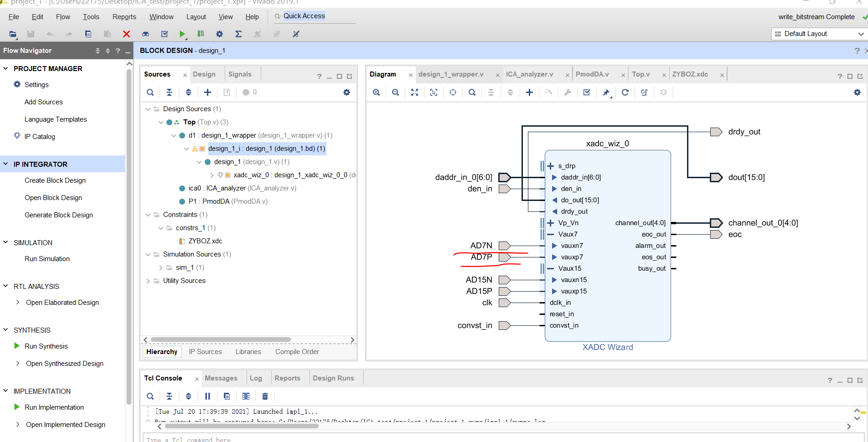Screen dimensions: 868x442
Task: Expand the s_drp interface plus on XADC block
Action: pos(550,166)
